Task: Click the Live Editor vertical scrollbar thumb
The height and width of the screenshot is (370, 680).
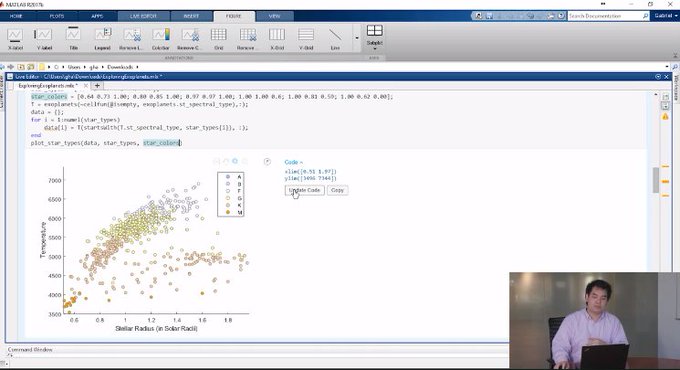Action: pyautogui.click(x=656, y=180)
